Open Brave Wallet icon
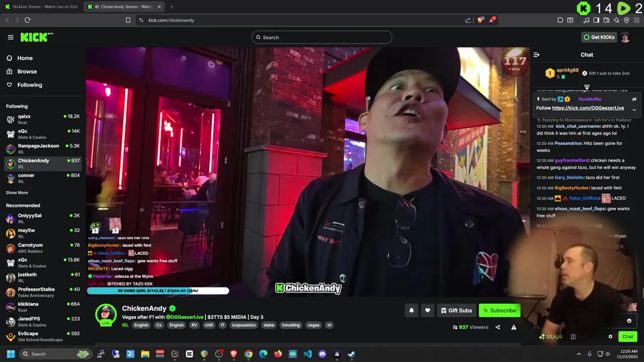 [x=606, y=20]
